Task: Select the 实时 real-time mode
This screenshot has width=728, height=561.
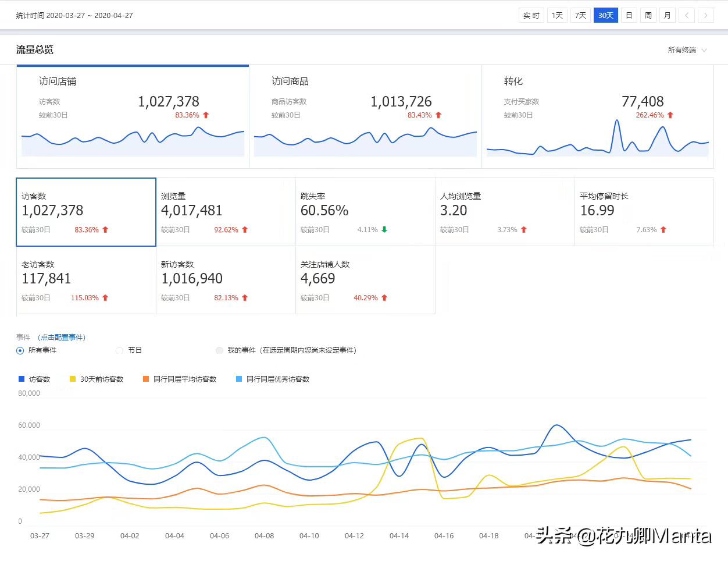Action: [531, 15]
